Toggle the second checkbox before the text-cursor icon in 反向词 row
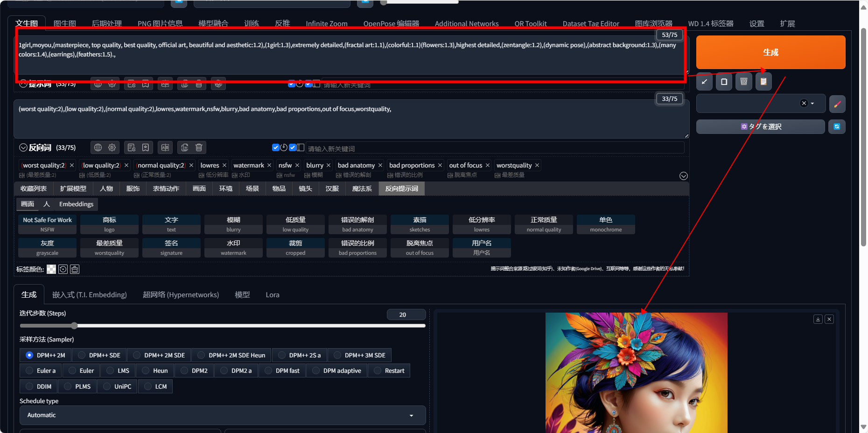 click(293, 147)
